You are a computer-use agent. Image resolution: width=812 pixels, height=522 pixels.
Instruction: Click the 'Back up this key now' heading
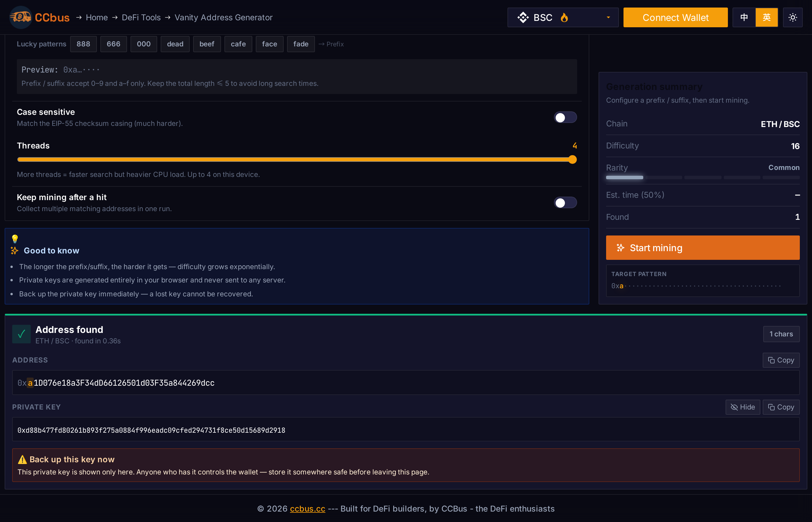[72, 460]
